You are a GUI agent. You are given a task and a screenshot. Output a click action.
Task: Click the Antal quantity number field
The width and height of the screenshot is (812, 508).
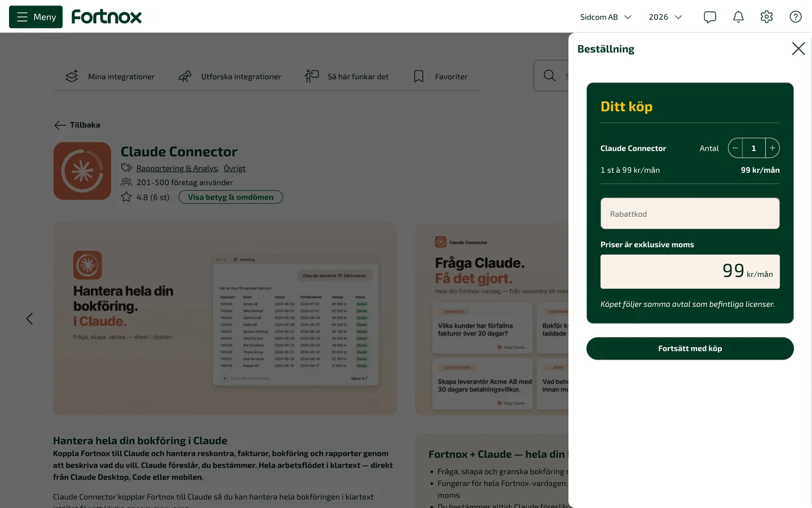(x=754, y=148)
